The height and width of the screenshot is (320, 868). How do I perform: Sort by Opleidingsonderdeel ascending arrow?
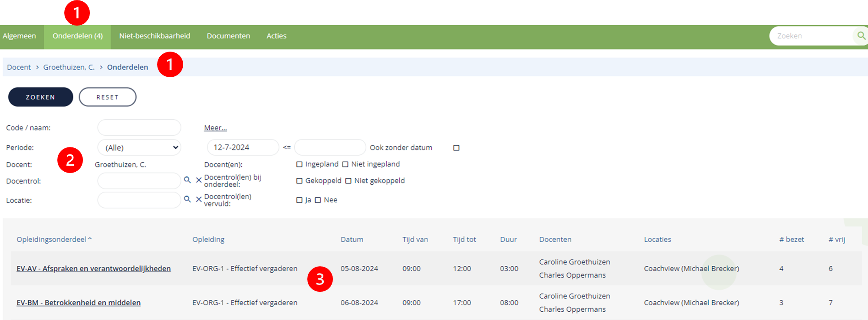coord(90,239)
